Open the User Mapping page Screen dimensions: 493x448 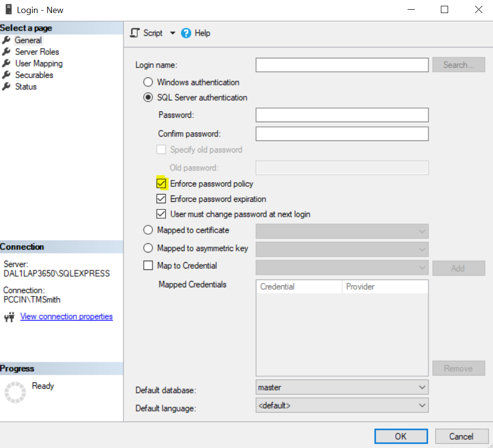click(x=39, y=63)
